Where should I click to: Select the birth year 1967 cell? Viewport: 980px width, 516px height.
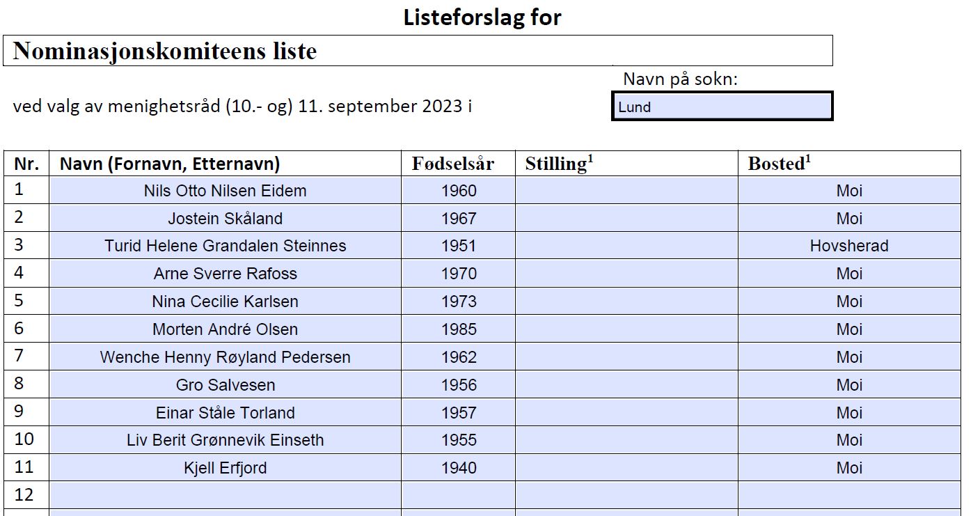click(458, 218)
